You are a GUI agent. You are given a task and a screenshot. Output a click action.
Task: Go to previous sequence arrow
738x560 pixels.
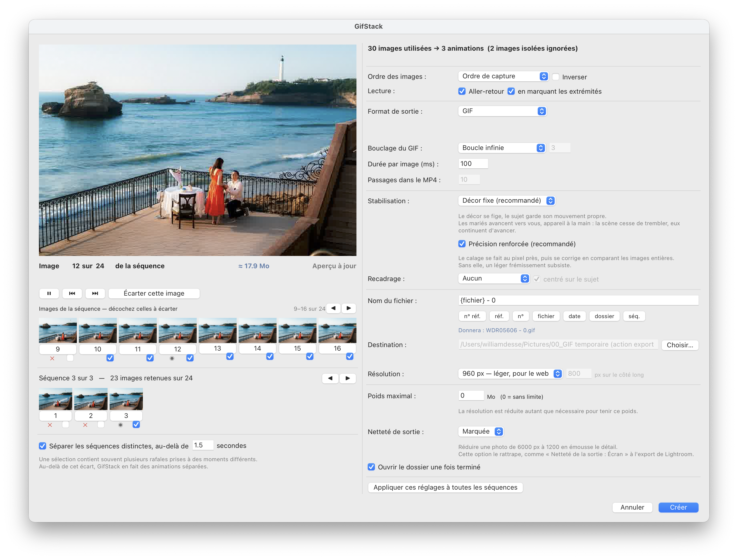pos(330,378)
